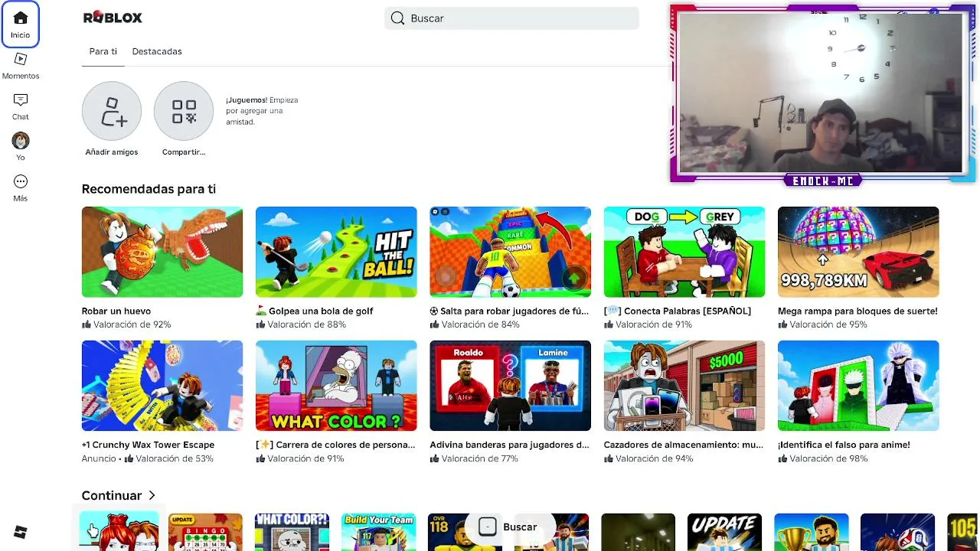Open the 998,789KM mega ramp thumbnail

coord(858,252)
